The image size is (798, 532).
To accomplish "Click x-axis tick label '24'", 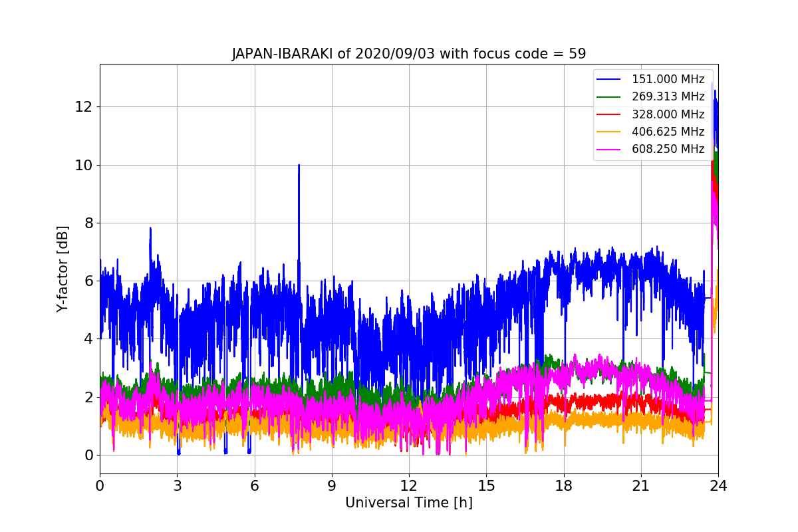I will coord(718,486).
